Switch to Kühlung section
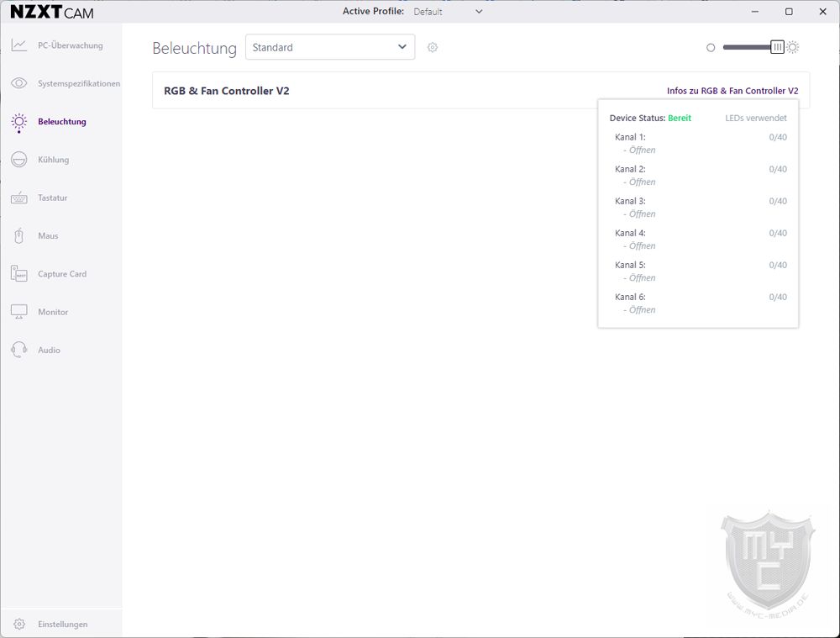This screenshot has height=638, width=840. (x=53, y=160)
